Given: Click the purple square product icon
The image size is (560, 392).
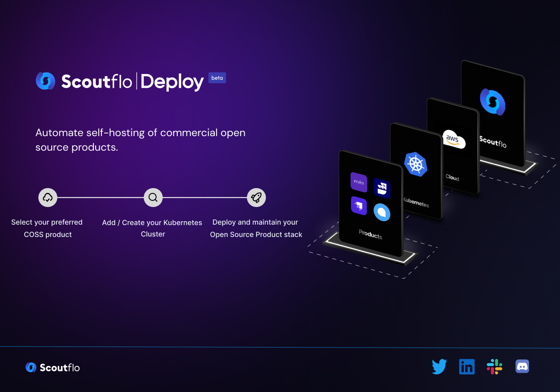Looking at the screenshot, I should 359,206.
